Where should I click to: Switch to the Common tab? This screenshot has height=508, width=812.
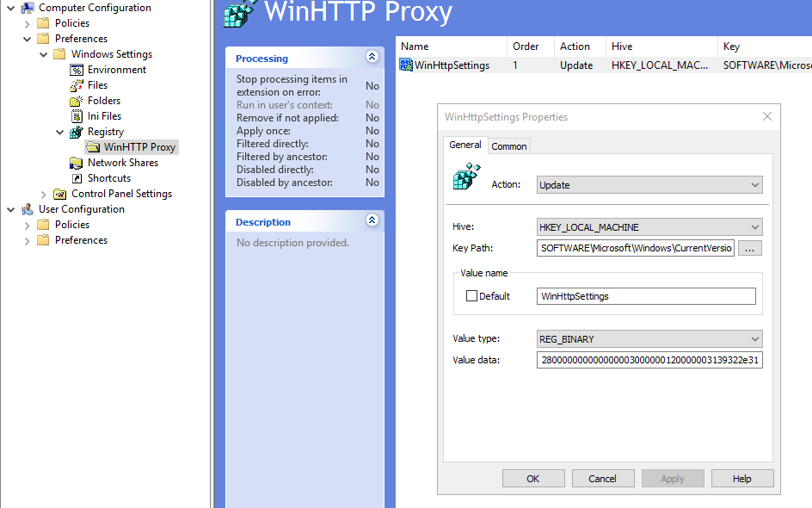(x=508, y=146)
